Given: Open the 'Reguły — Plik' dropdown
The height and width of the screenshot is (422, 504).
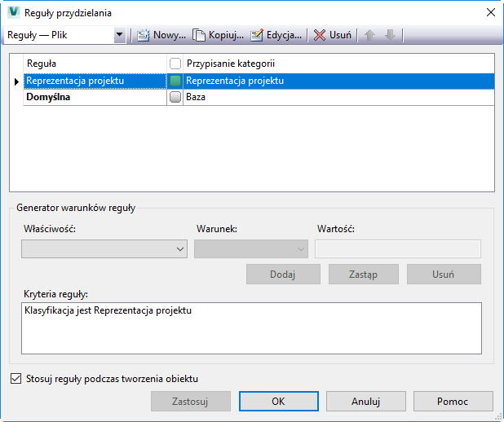Looking at the screenshot, I should click(x=120, y=35).
